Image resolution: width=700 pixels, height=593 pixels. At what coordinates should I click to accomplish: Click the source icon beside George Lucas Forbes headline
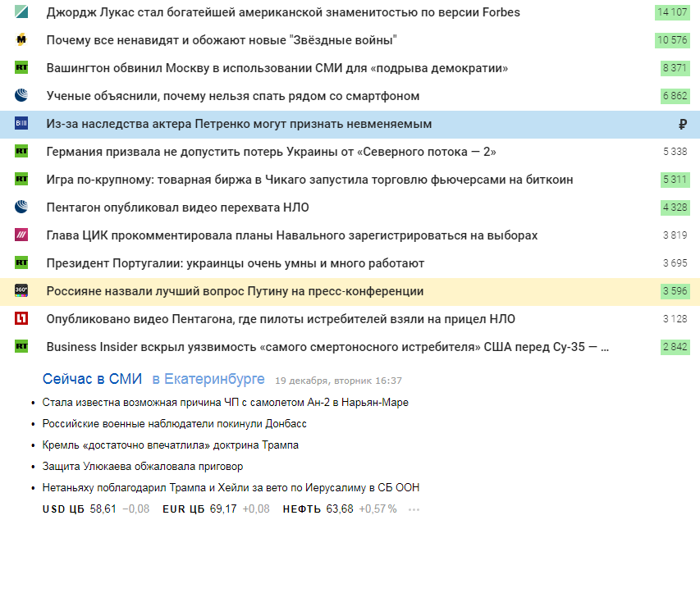[21, 12]
